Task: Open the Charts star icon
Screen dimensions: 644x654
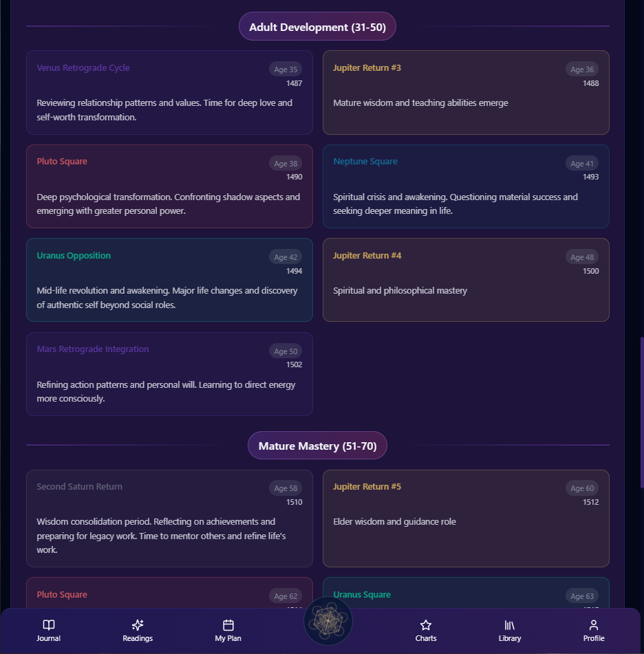Action: click(x=426, y=625)
